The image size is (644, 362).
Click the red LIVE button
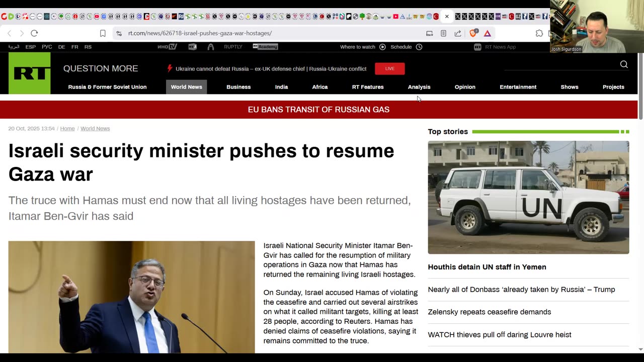tap(389, 68)
